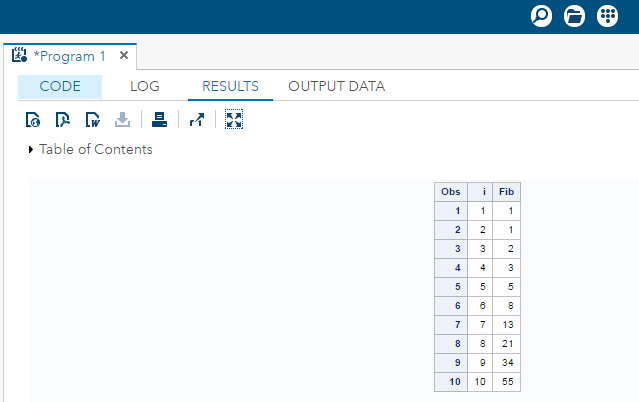The image size is (639, 402).
Task: Click the greyed download arrow icon
Action: click(x=122, y=120)
